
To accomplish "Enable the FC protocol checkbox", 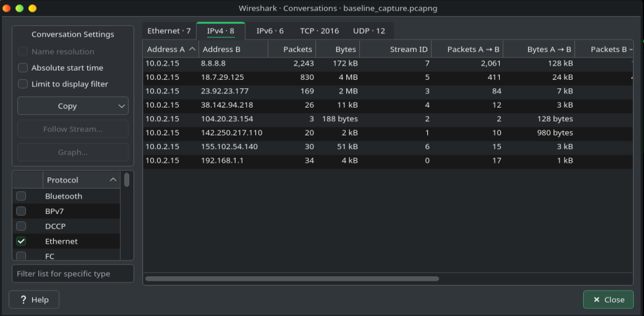I will coord(21,256).
